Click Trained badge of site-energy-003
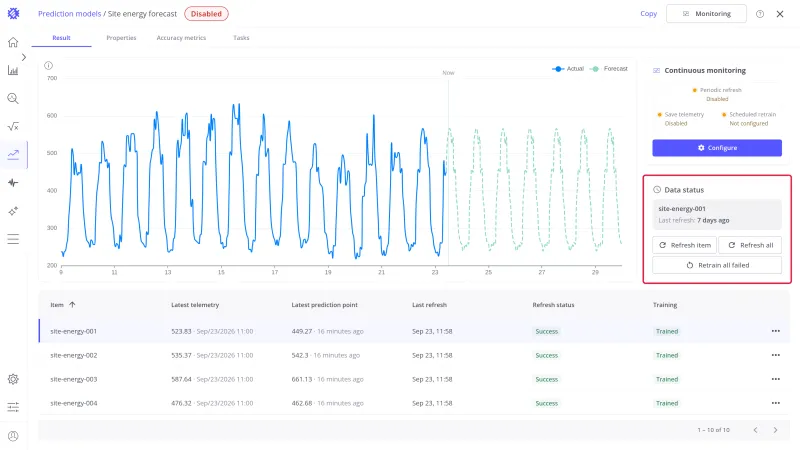Viewport: 800px width, 450px height. [x=667, y=379]
